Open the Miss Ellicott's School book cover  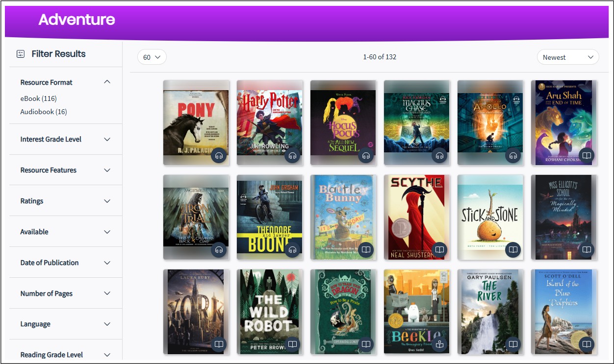click(x=564, y=217)
